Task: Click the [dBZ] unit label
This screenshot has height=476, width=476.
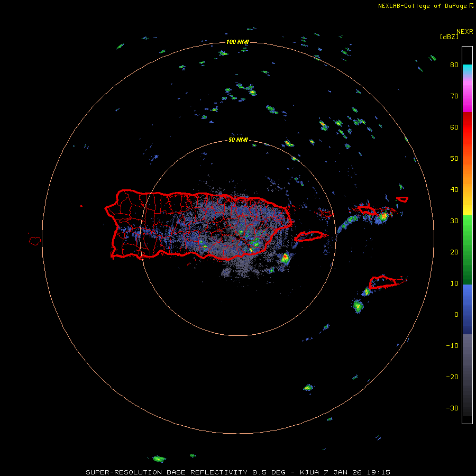Action: [x=449, y=36]
